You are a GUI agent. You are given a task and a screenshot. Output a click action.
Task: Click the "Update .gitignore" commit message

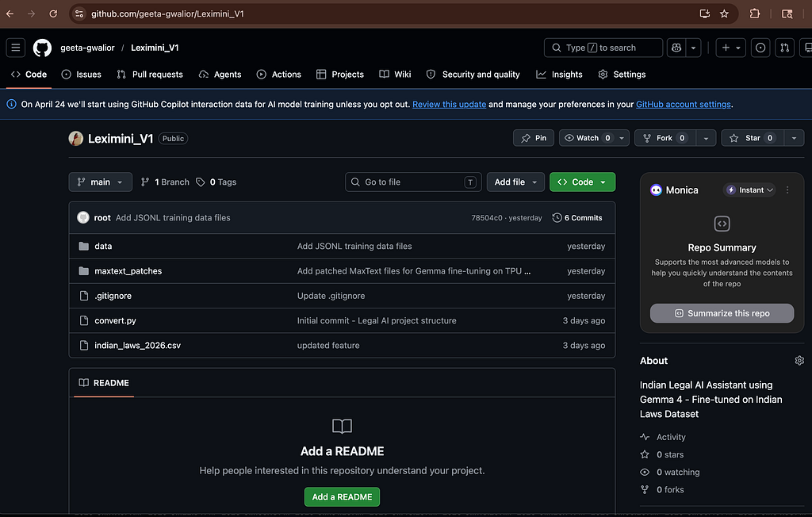(331, 297)
